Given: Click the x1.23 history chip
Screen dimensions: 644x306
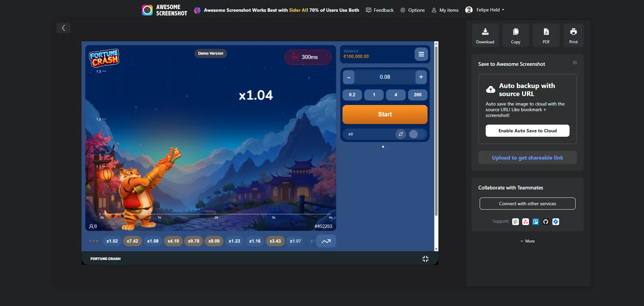Looking at the screenshot, I should [x=234, y=241].
